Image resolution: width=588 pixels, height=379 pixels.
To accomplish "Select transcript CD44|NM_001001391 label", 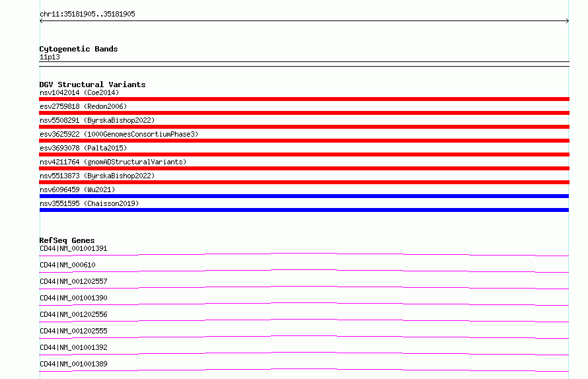I will coord(73,248).
